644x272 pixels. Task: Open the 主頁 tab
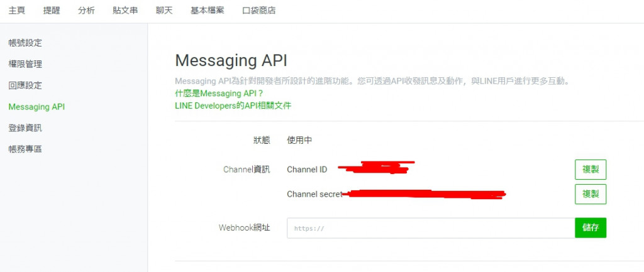(x=17, y=11)
